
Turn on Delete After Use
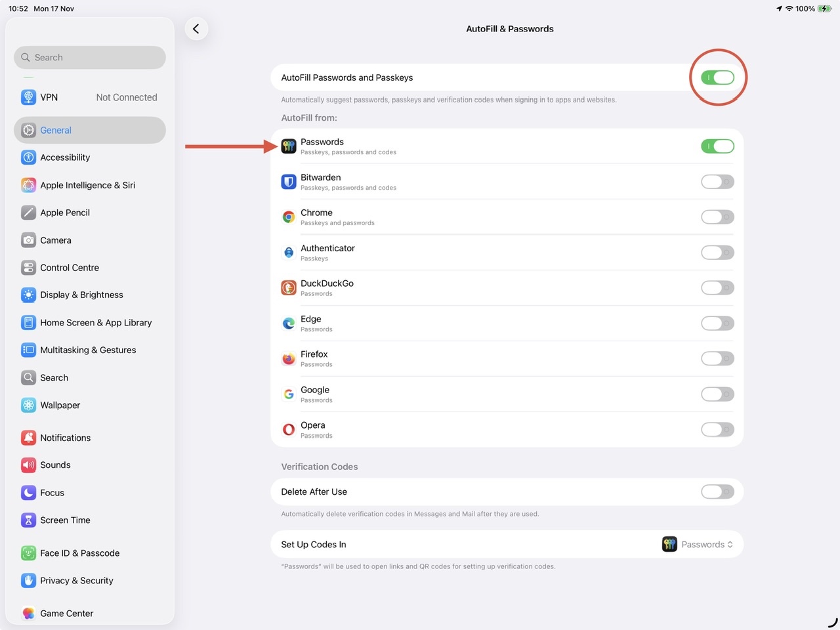[717, 492]
